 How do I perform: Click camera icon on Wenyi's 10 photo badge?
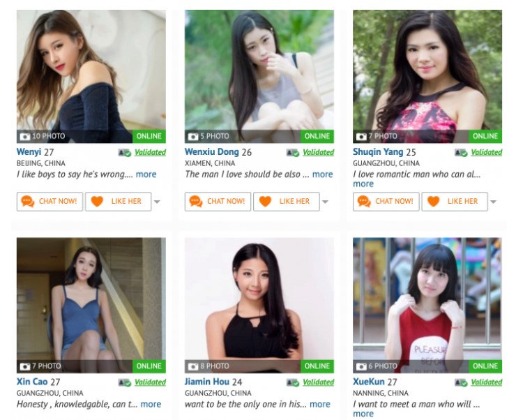[24, 136]
